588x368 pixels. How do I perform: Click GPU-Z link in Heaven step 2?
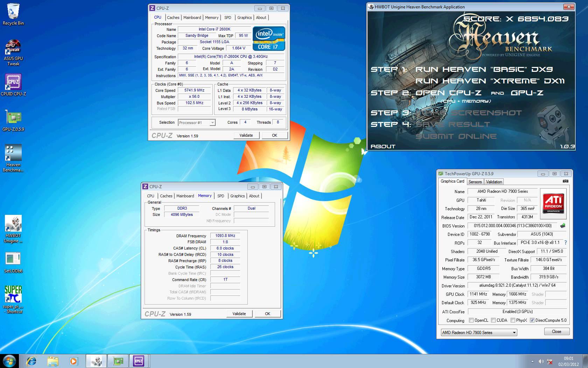(527, 93)
